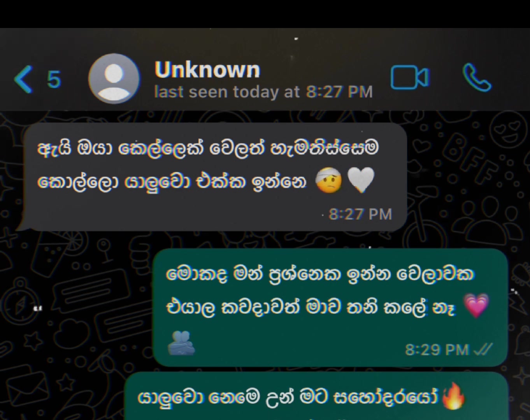Tap the 8:29 PM timestamp on sent message

[437, 350]
